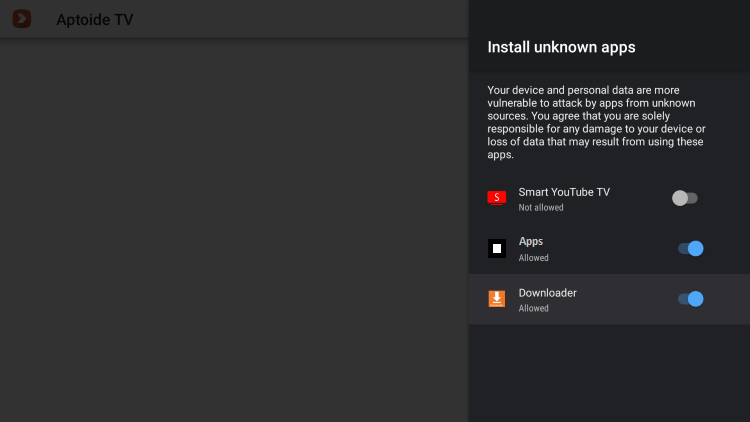
Task: Turn off the Downloader toggle
Action: 691,299
